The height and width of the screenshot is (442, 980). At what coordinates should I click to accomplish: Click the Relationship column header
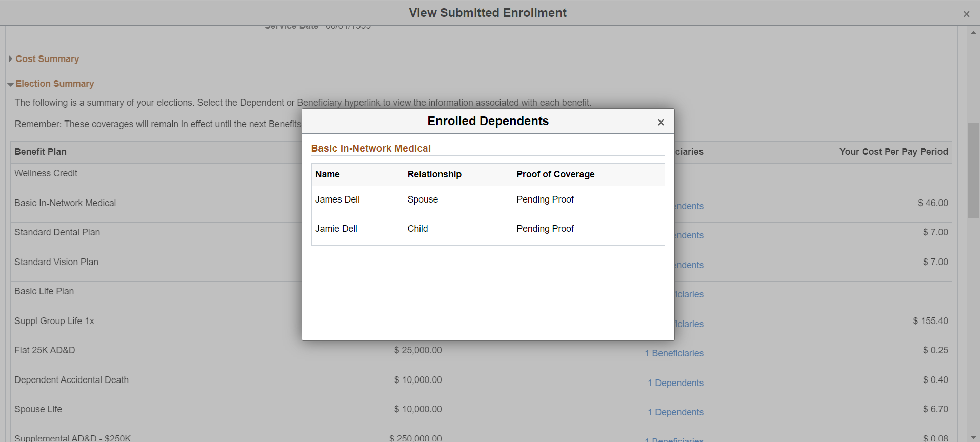tap(434, 174)
